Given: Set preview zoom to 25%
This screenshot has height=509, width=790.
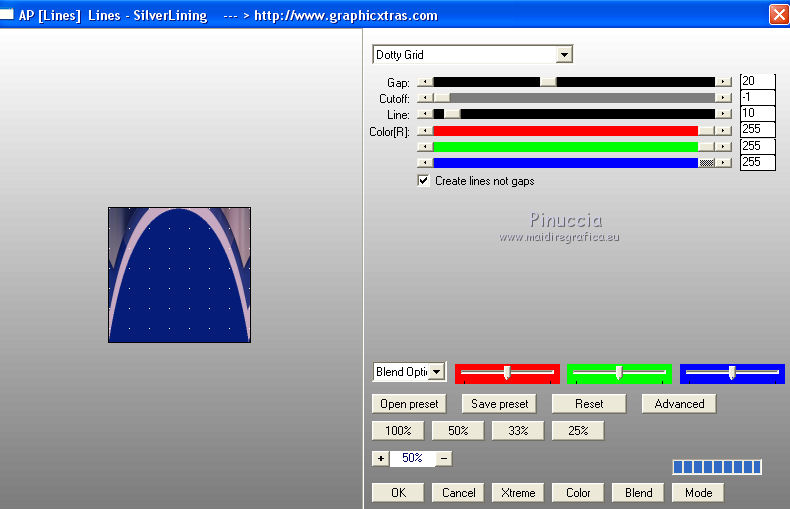Looking at the screenshot, I should click(x=578, y=431).
